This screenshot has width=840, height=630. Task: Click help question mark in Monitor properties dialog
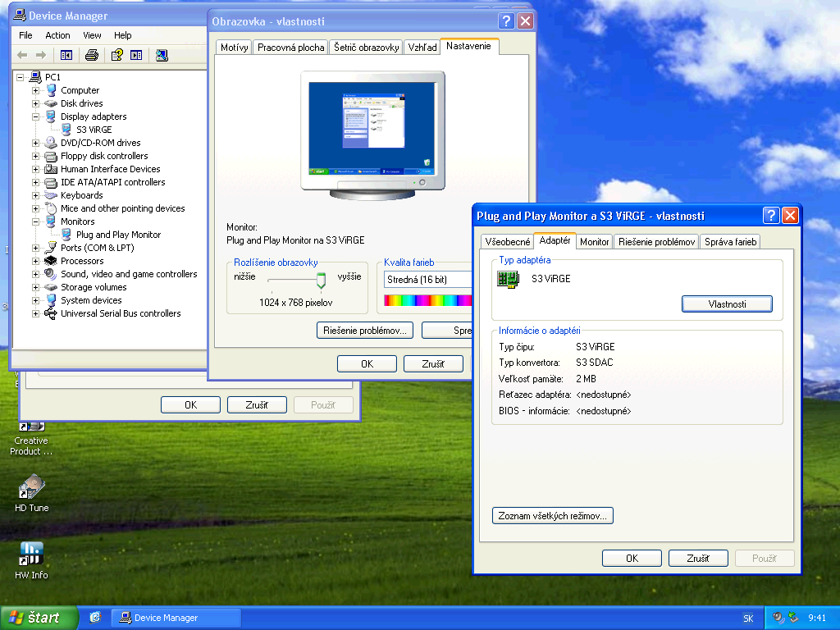[771, 216]
